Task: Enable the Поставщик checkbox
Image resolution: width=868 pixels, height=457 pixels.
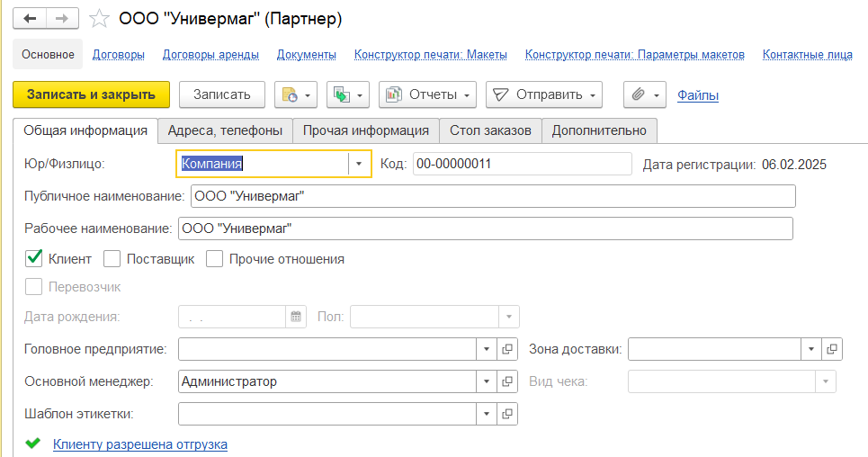Action: pyautogui.click(x=112, y=259)
